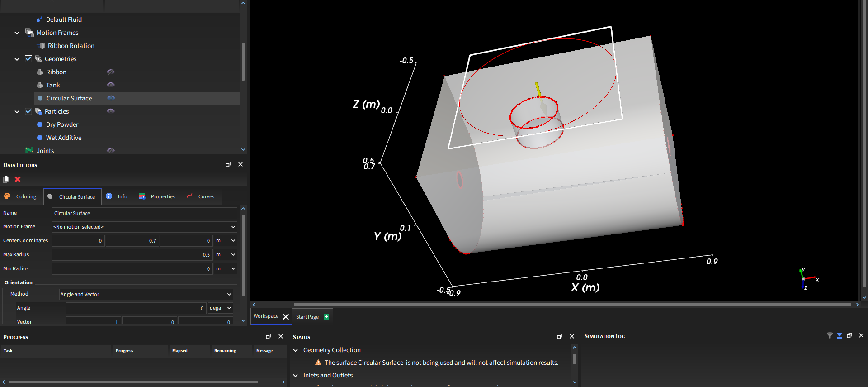Click the Tank geometry icon
This screenshot has width=868, height=387.
click(x=40, y=85)
